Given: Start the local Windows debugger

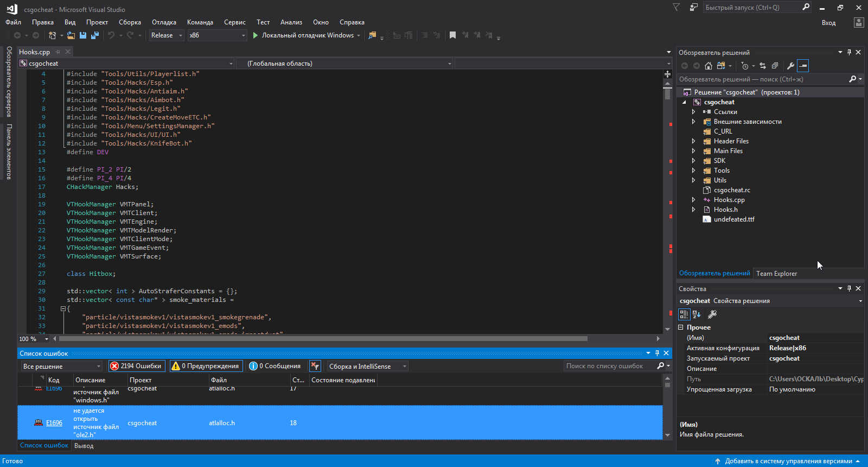Looking at the screenshot, I should [303, 35].
